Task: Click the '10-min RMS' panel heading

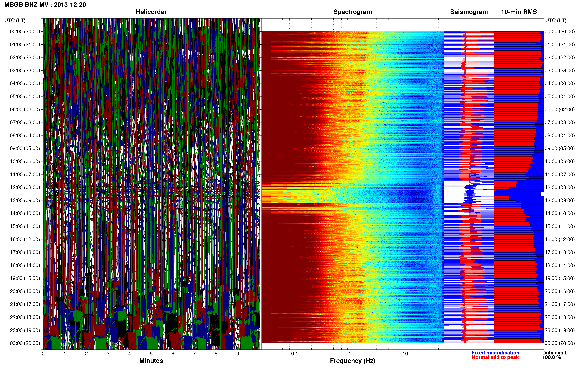Action: (519, 12)
